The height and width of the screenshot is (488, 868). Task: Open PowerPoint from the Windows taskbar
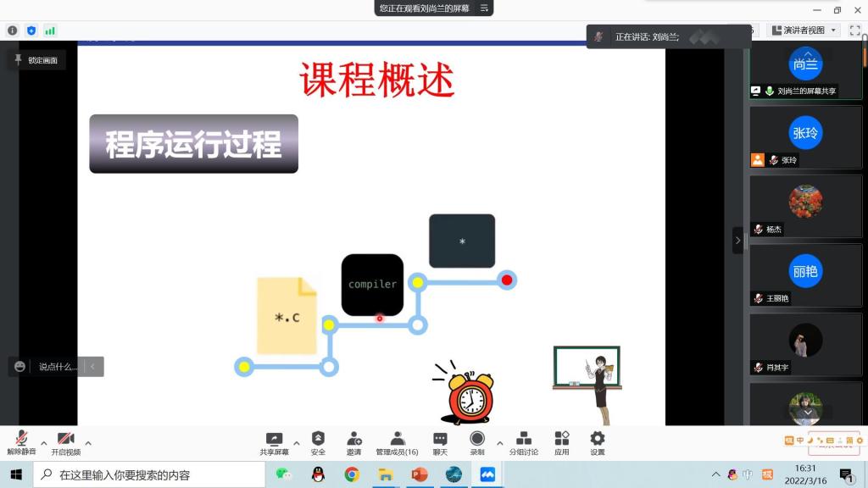tap(420, 474)
